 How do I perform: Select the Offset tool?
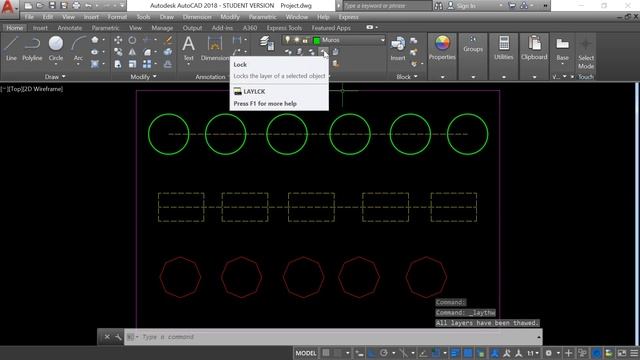[168, 64]
